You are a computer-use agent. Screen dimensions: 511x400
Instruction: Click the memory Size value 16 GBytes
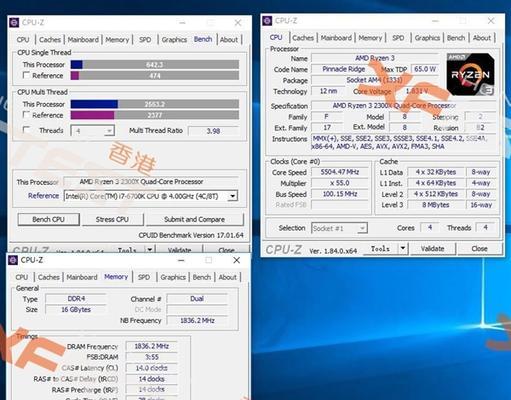click(x=76, y=310)
